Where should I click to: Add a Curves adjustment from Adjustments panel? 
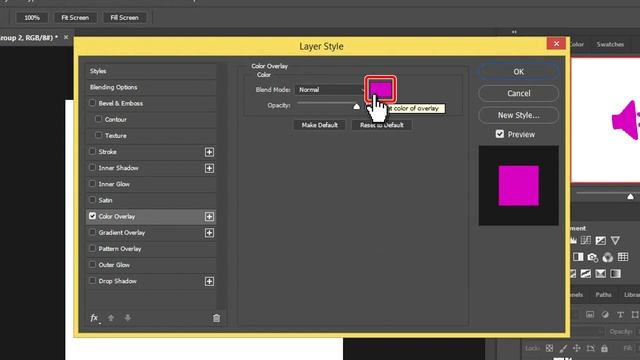(x=586, y=240)
